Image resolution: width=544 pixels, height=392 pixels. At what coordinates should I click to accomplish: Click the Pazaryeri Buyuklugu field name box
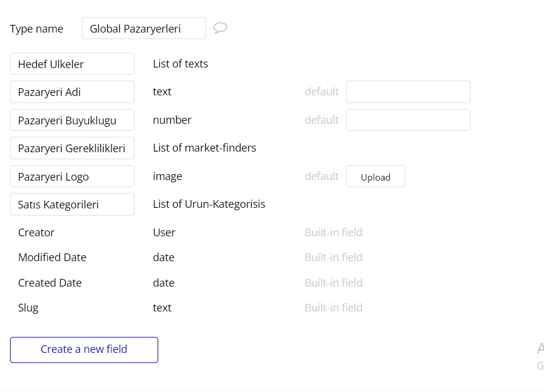click(x=72, y=120)
